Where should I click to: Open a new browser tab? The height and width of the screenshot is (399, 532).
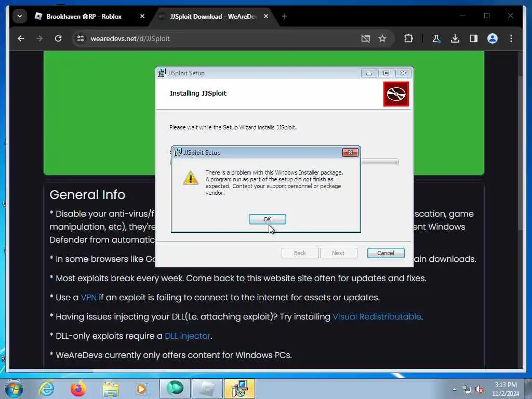284,16
